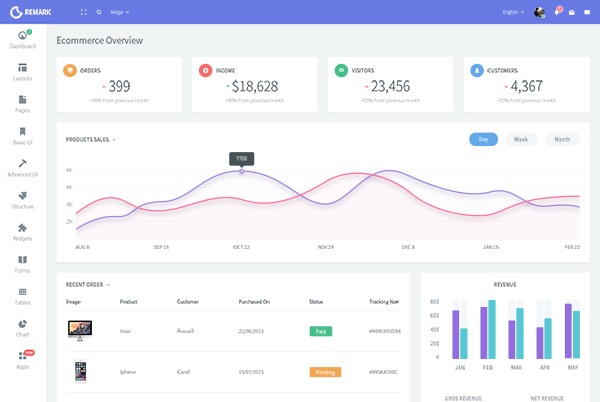The image size is (600, 402).
Task: Open Widgets puzzle icon in sidebar
Action: click(22, 228)
